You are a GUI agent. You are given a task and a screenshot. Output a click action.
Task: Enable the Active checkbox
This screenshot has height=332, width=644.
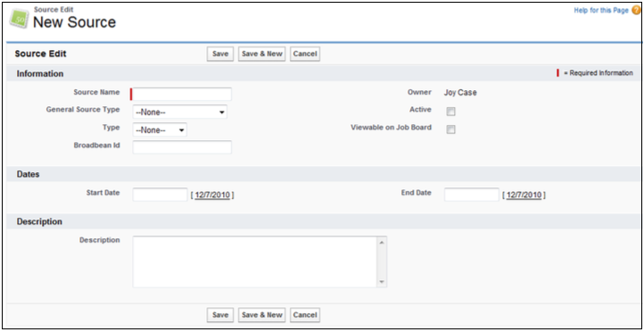tap(451, 112)
